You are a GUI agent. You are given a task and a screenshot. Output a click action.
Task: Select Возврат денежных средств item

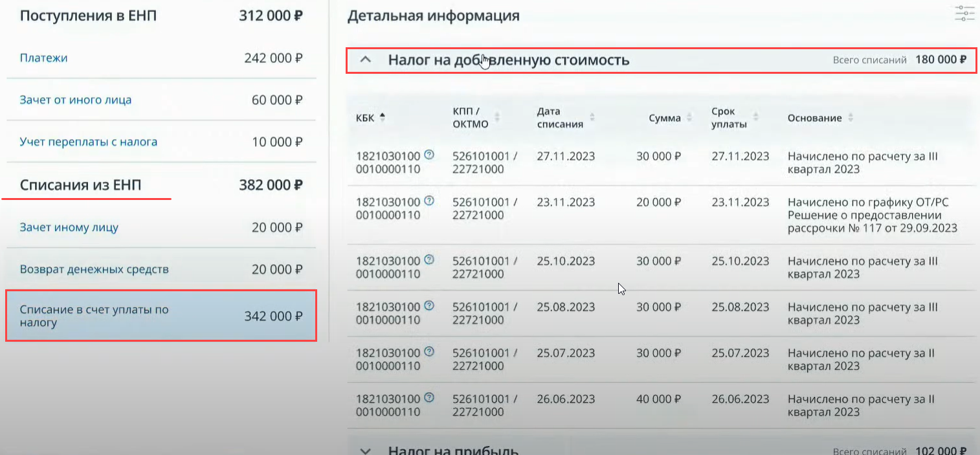coord(95,269)
